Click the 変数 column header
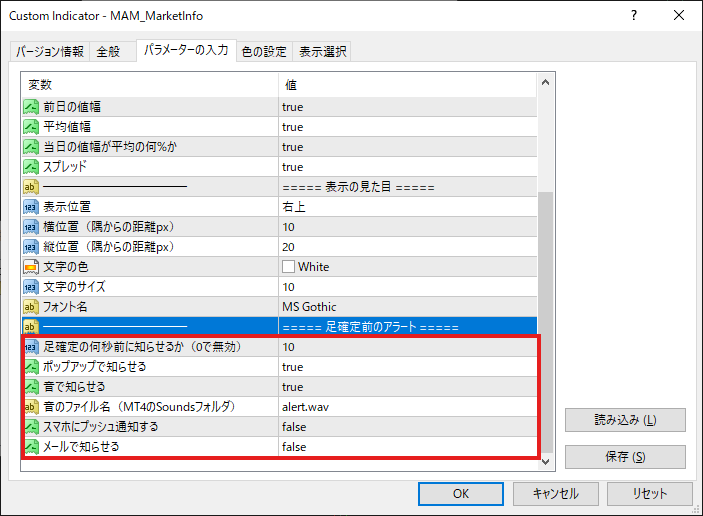This screenshot has width=703, height=516. point(150,85)
